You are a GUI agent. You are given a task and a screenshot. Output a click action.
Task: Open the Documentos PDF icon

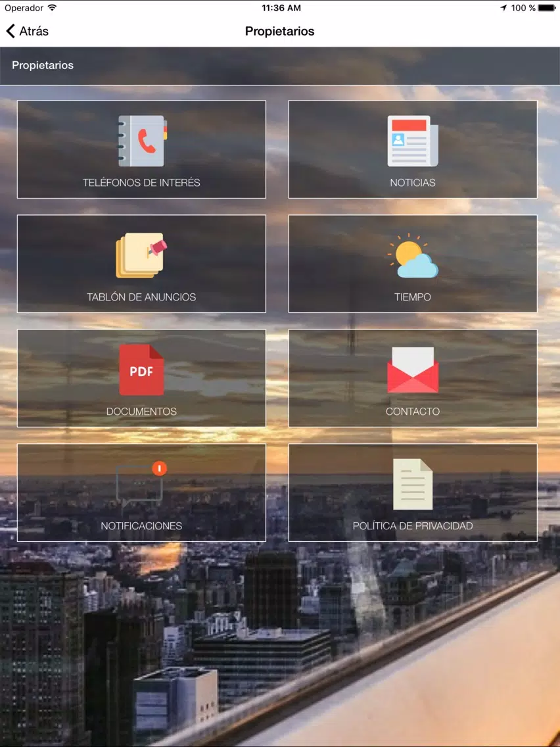click(141, 370)
